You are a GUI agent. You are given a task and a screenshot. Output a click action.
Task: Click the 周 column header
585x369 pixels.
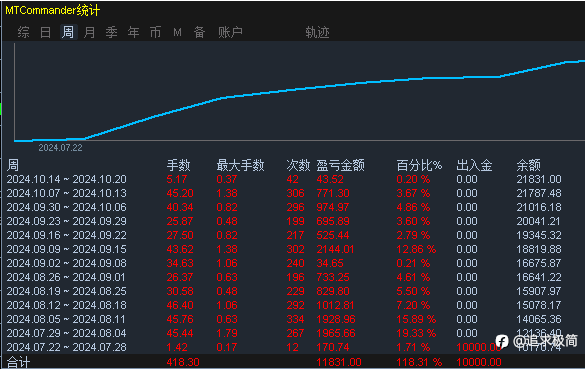(x=13, y=165)
